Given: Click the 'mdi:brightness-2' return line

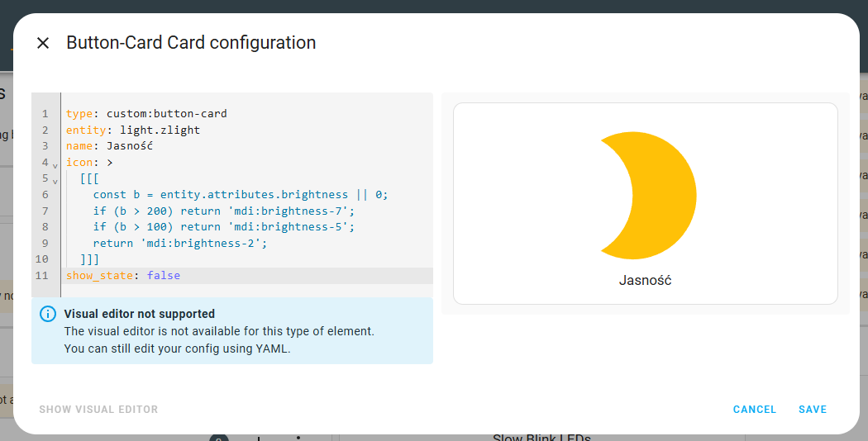Looking at the screenshot, I should (x=180, y=243).
